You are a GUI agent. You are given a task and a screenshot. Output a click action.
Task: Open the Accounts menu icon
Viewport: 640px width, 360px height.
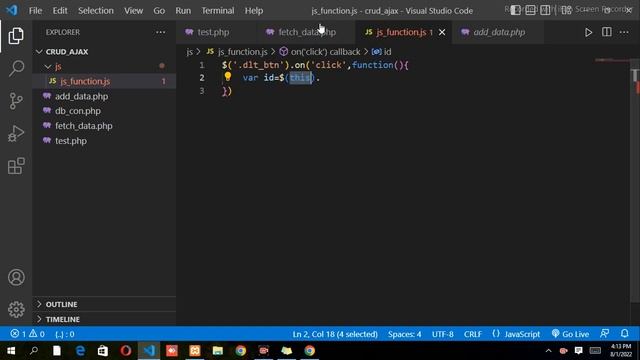point(16,278)
